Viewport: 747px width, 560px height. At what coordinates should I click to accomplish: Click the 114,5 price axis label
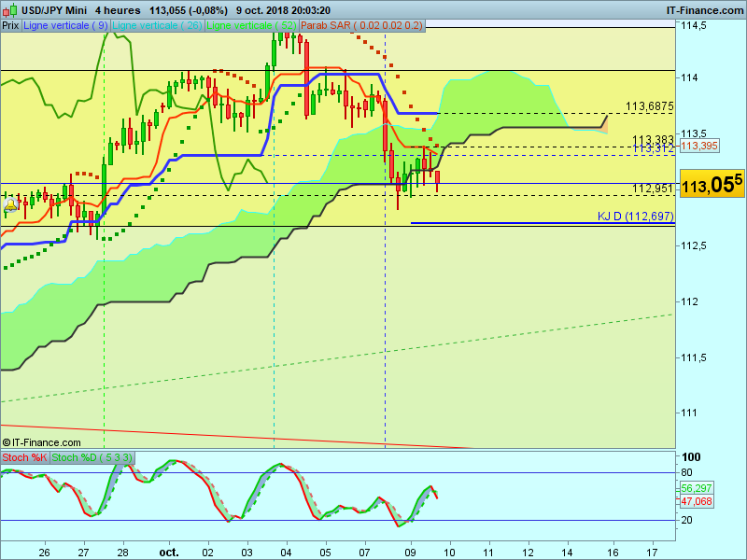(x=693, y=26)
